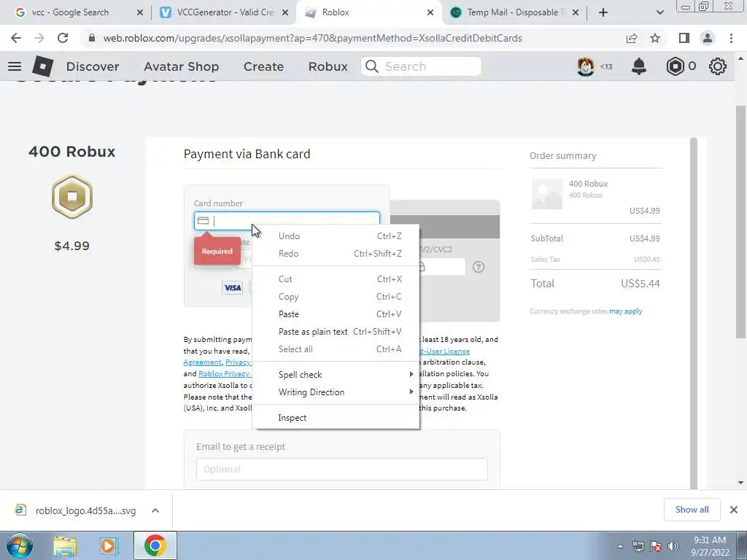Open the Roblox Privacy link
Screen dimensions: 747x560
[224, 374]
